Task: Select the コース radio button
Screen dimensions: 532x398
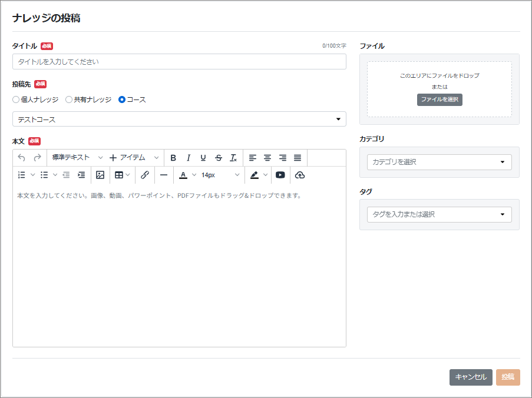Action: [122, 99]
